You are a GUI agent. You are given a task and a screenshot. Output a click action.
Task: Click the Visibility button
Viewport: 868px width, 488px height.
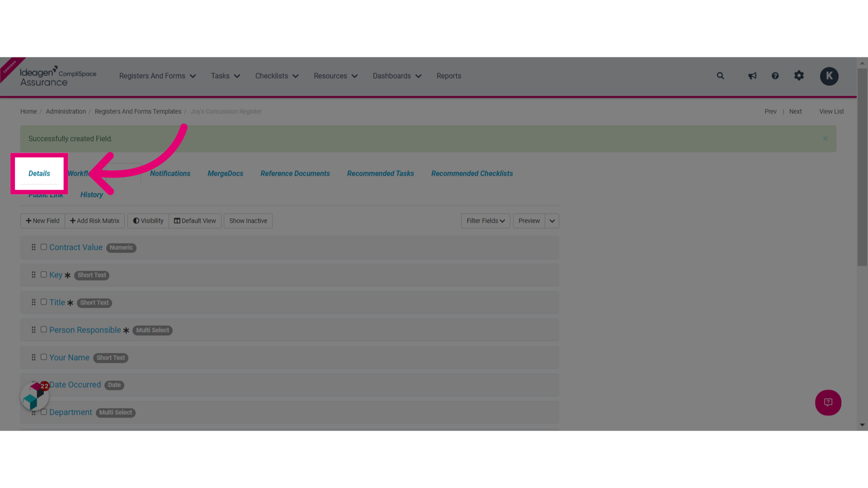(148, 221)
